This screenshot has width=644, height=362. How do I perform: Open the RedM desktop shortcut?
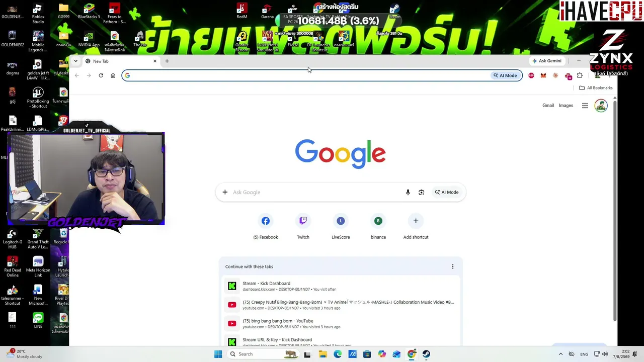[x=242, y=12]
